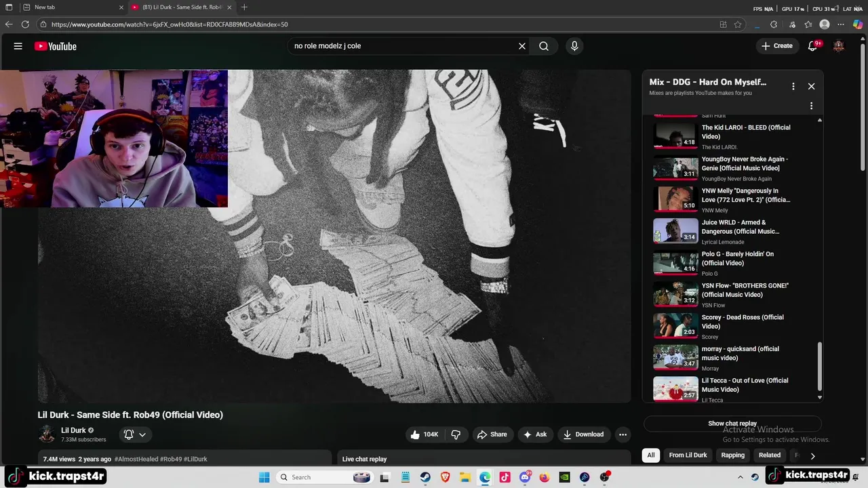
Task: Clear the search box text
Action: click(x=522, y=46)
